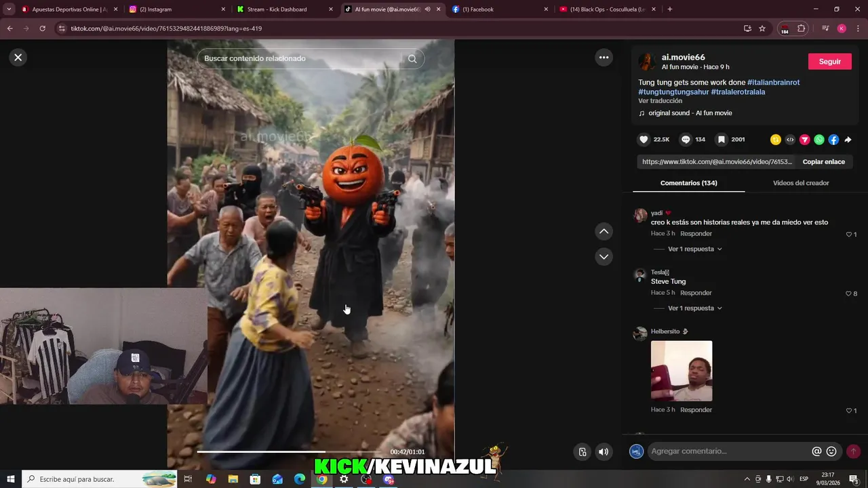The width and height of the screenshot is (868, 488).
Task: Open the tab search dropdown arrow
Action: click(x=9, y=9)
